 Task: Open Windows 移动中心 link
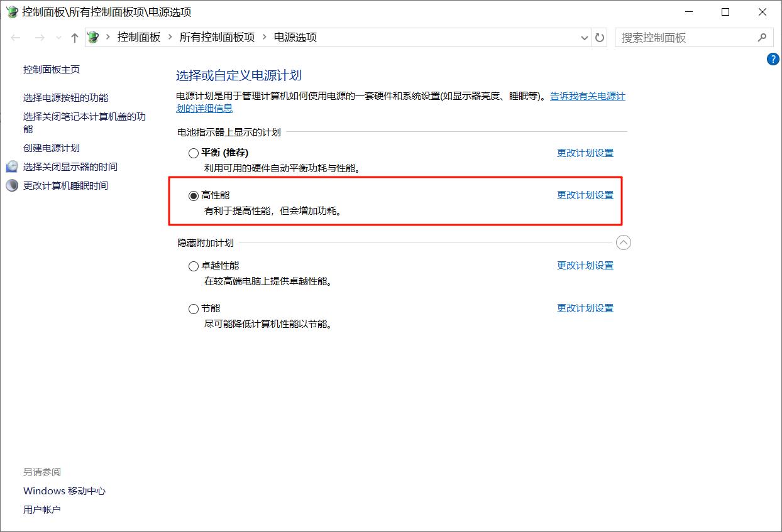pyautogui.click(x=63, y=491)
